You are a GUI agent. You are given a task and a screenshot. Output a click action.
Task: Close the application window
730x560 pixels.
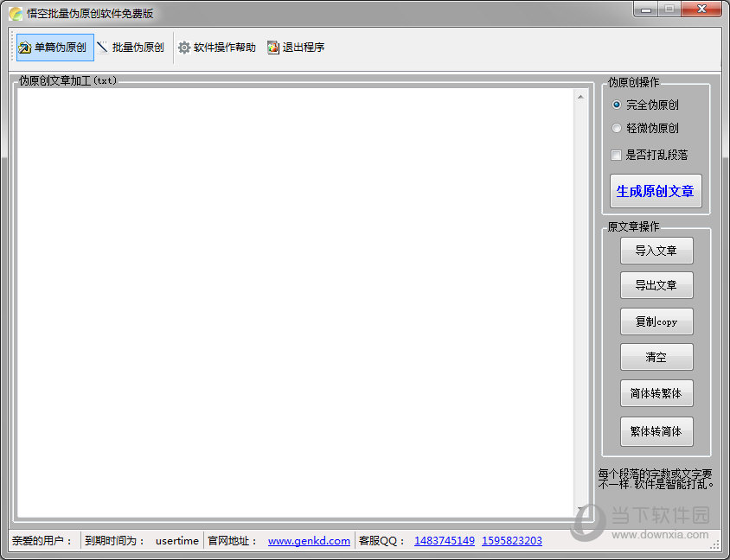click(x=701, y=10)
